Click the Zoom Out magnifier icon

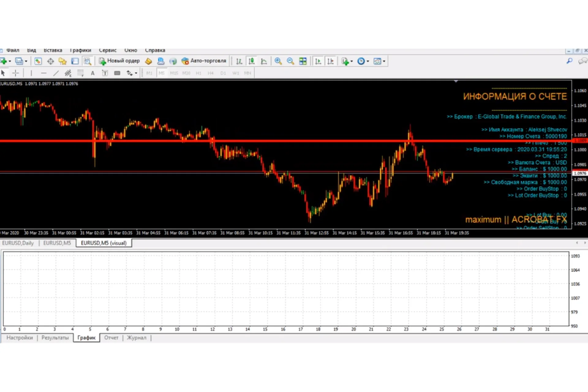click(x=290, y=61)
